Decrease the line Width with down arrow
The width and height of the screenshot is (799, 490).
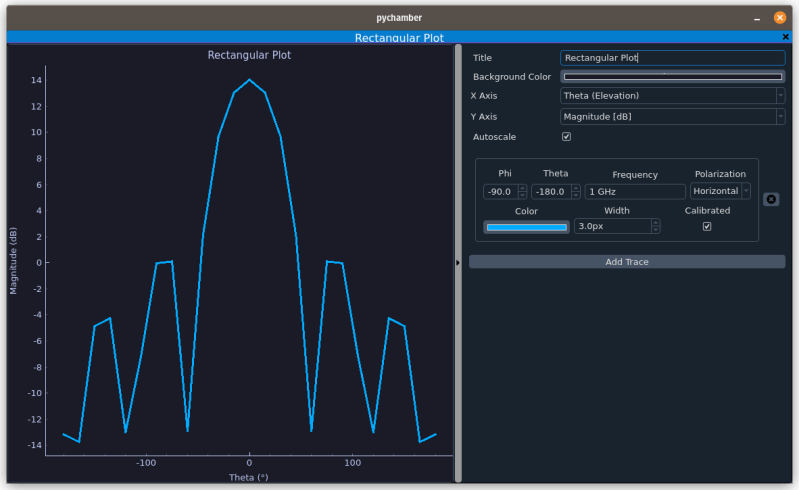[656, 230]
